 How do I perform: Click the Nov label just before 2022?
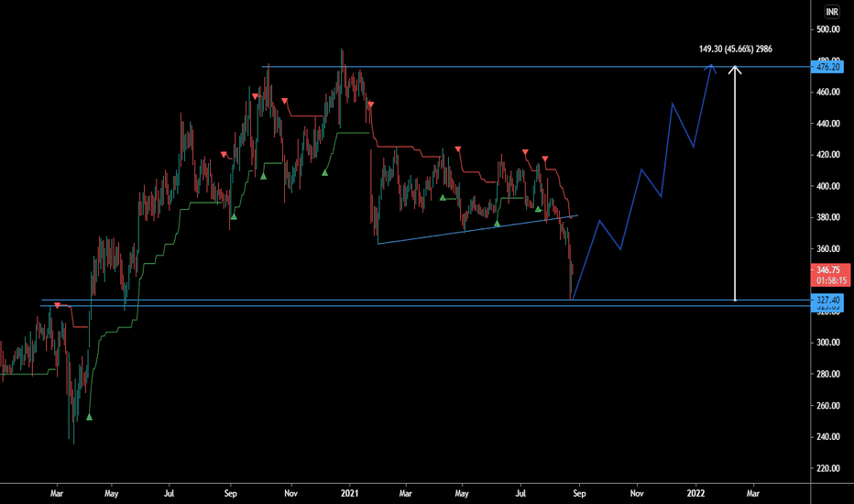(637, 494)
